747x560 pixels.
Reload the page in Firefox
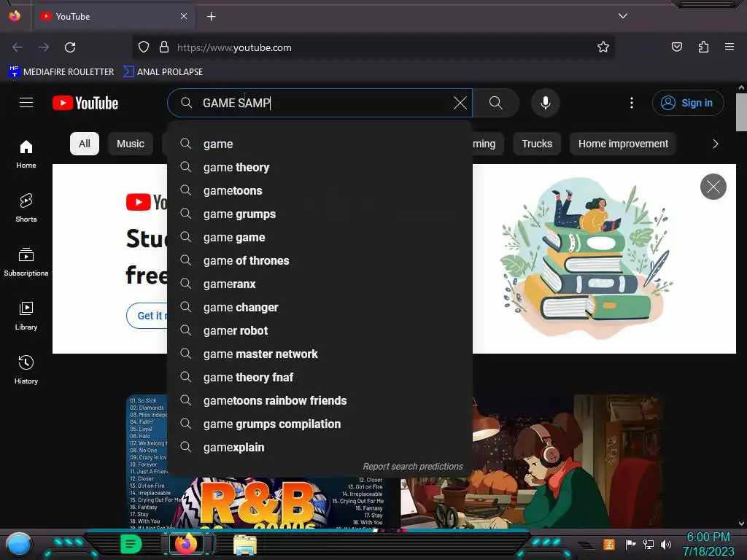pyautogui.click(x=70, y=47)
